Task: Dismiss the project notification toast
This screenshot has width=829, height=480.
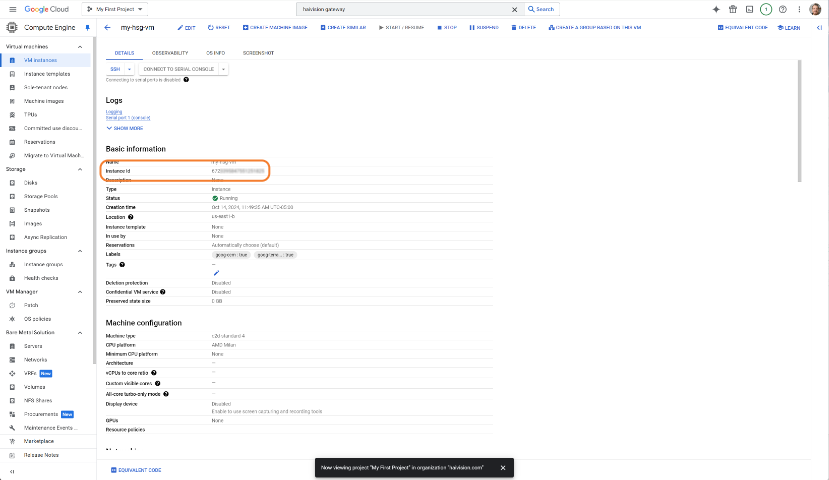Action: (503, 467)
